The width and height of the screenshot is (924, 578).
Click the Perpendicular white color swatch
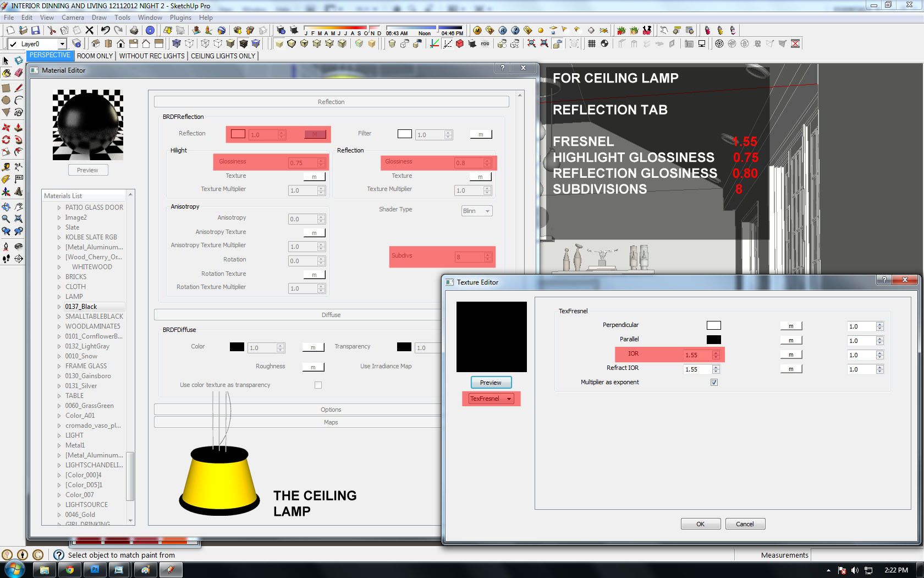pyautogui.click(x=713, y=325)
